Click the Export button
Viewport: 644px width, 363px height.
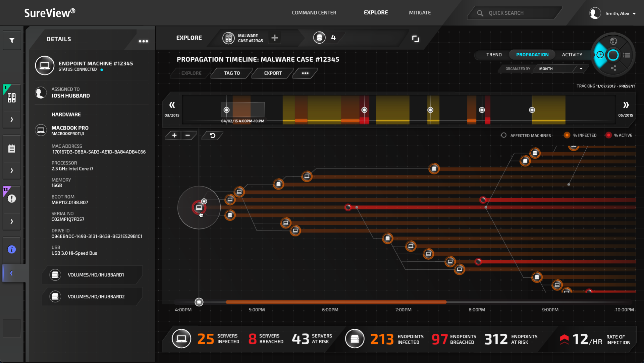click(x=273, y=73)
